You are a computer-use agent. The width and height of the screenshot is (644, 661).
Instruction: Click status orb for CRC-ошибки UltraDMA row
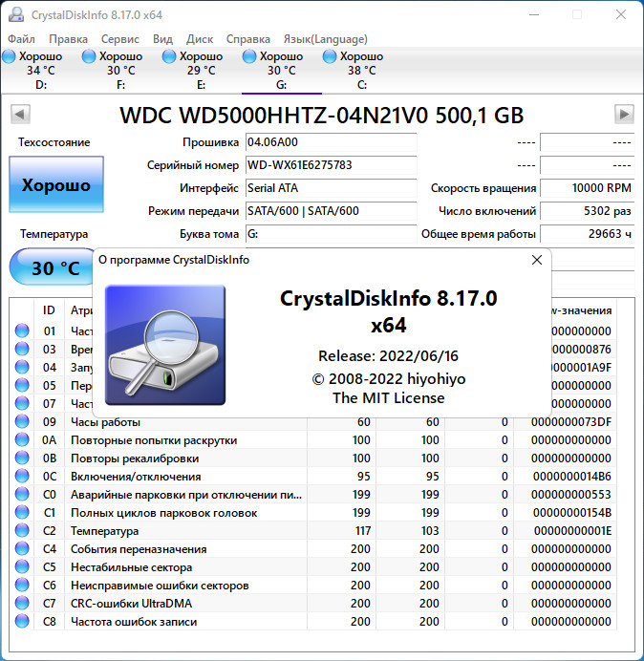pos(22,604)
